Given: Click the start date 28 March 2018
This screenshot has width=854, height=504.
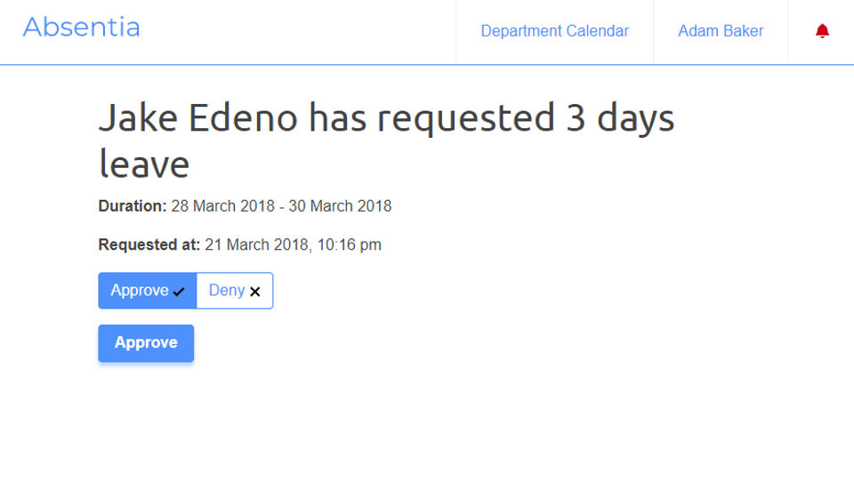Looking at the screenshot, I should tap(222, 205).
